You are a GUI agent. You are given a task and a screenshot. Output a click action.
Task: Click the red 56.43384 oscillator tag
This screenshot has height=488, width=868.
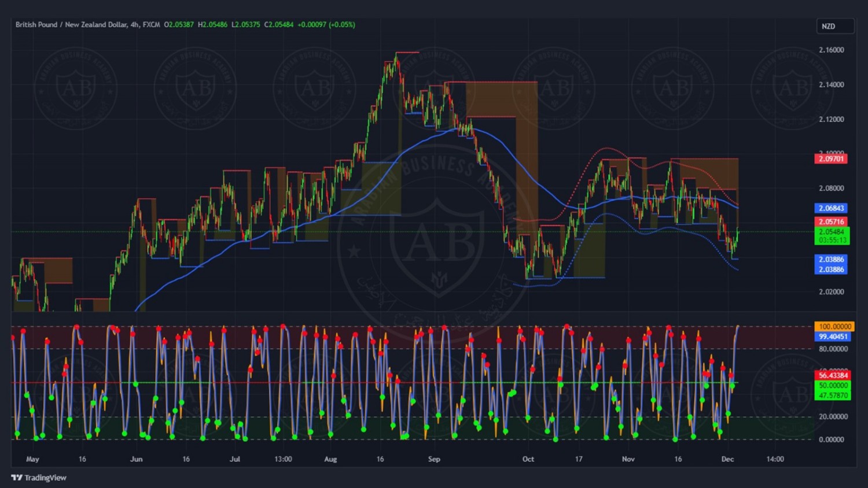(x=833, y=375)
